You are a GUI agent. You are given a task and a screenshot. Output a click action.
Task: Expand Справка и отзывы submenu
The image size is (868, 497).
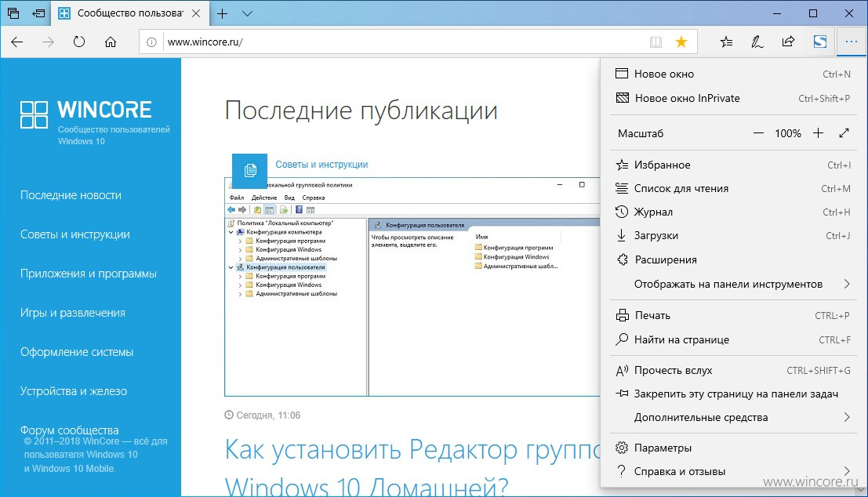pyautogui.click(x=733, y=472)
